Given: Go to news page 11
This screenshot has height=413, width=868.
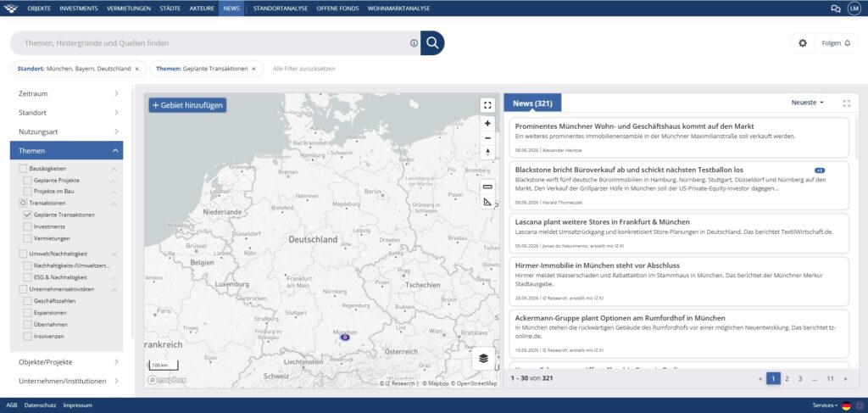Looking at the screenshot, I should point(830,379).
